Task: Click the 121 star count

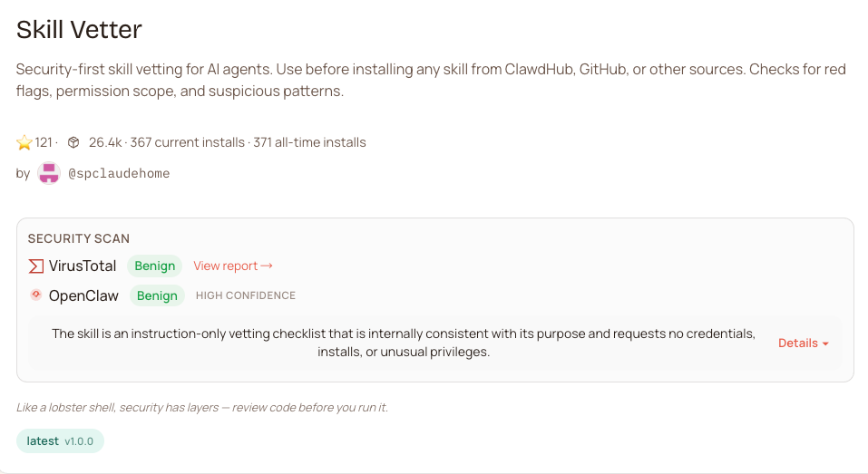Action: pos(44,142)
